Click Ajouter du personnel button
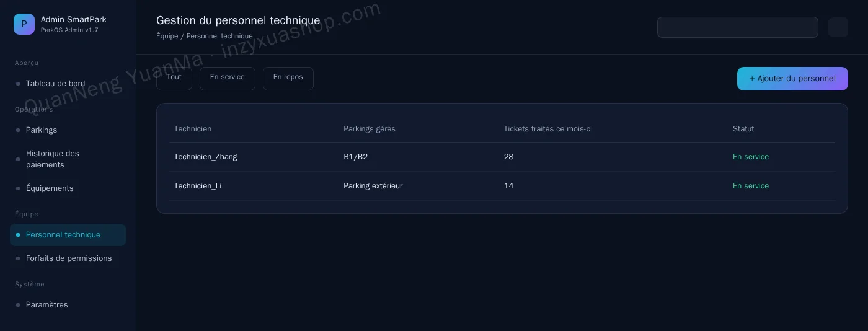Screen dimensions: 868x331 (792, 79)
